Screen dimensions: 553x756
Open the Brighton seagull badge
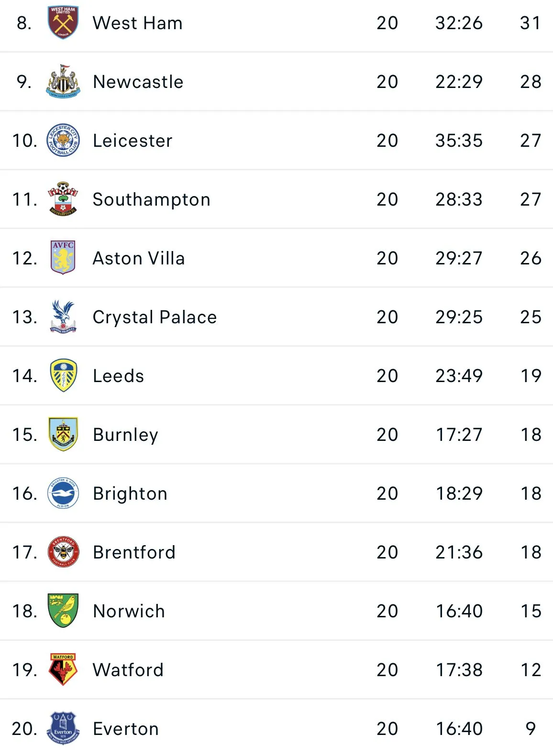(63, 493)
